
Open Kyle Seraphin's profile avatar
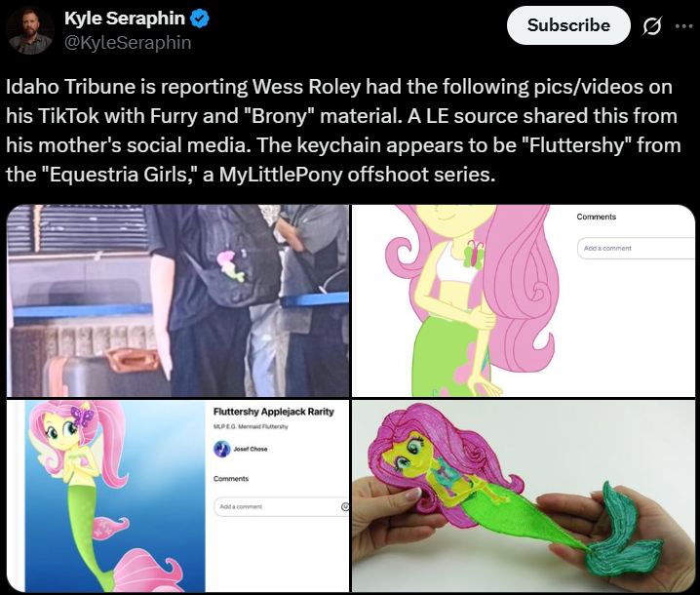(30, 30)
